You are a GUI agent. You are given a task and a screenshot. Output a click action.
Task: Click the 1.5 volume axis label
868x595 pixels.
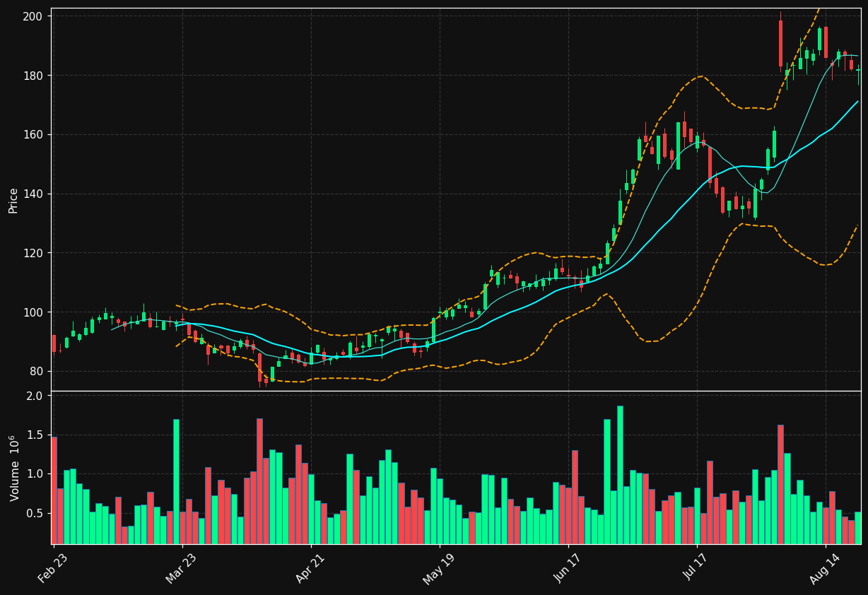35,435
